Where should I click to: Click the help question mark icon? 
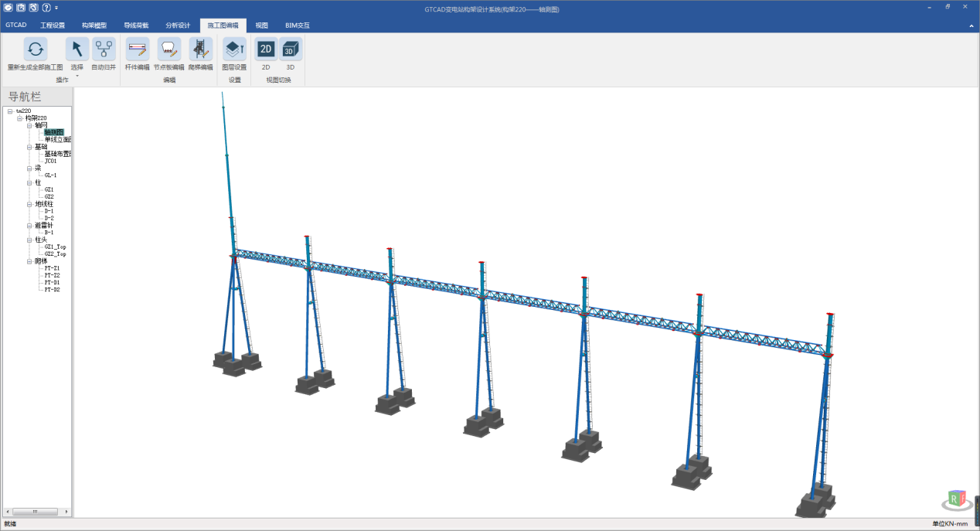[46, 7]
